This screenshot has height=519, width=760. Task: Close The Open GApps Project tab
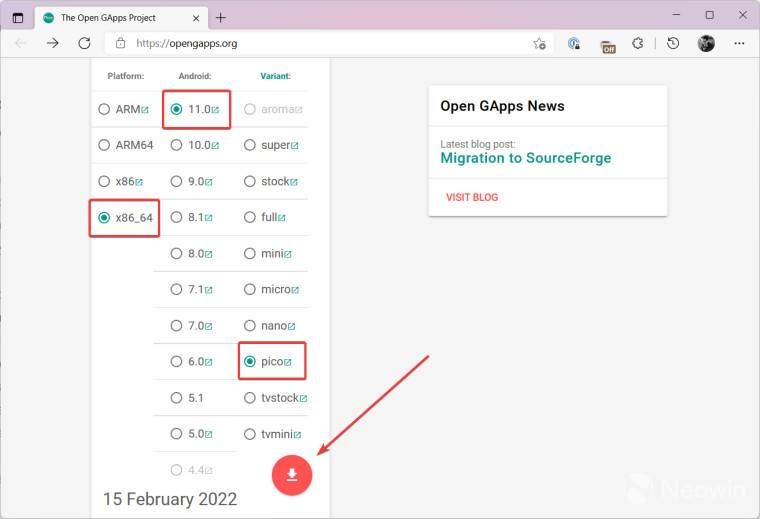196,18
